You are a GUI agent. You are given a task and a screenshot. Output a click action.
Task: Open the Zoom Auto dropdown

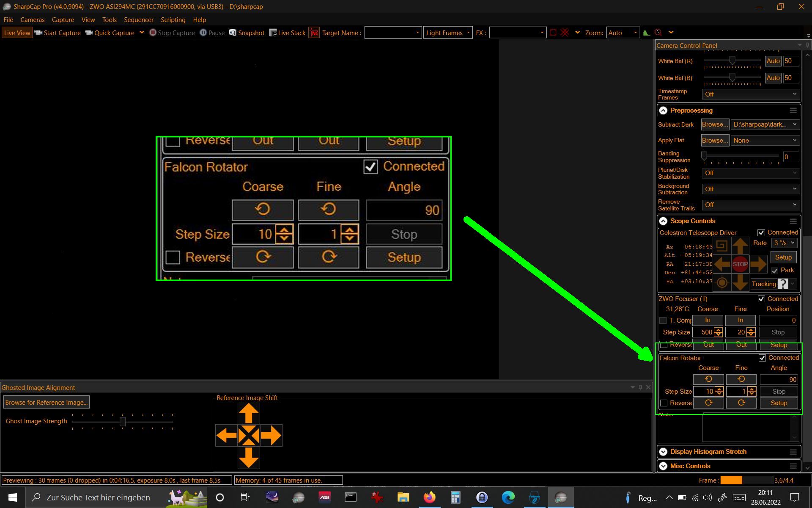pyautogui.click(x=623, y=33)
